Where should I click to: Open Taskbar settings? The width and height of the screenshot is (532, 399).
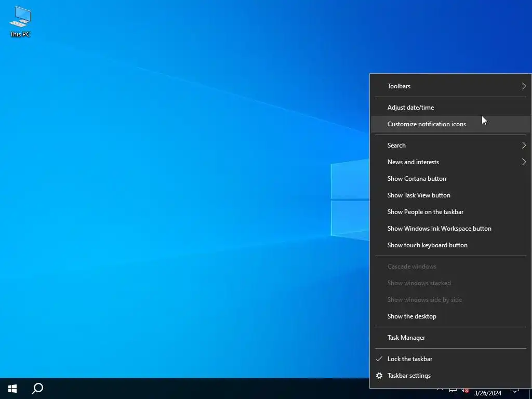(x=450, y=376)
